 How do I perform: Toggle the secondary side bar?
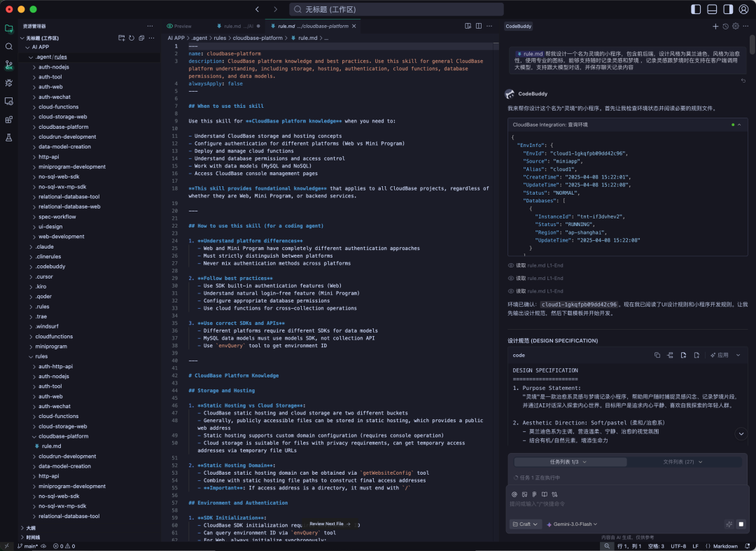pyautogui.click(x=728, y=9)
